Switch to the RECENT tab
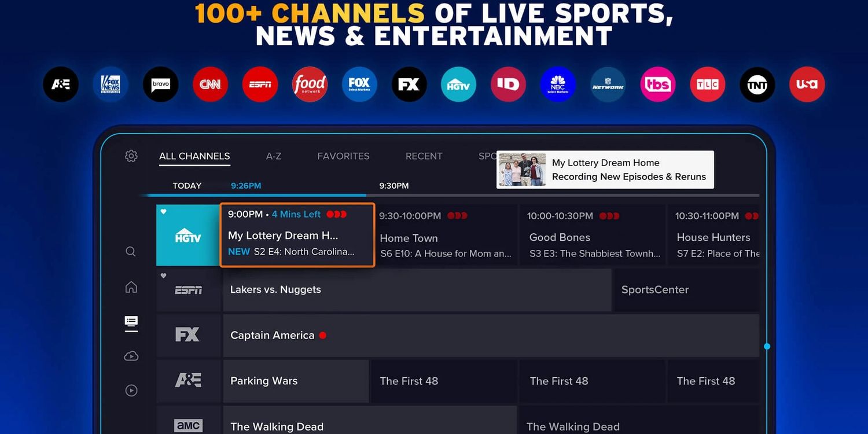Viewport: 868px width, 434px height. click(424, 156)
